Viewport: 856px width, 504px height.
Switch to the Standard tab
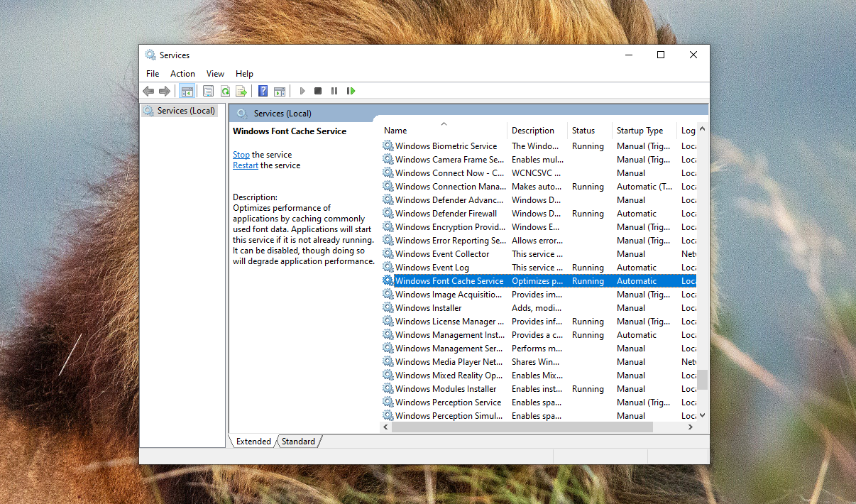(x=298, y=442)
